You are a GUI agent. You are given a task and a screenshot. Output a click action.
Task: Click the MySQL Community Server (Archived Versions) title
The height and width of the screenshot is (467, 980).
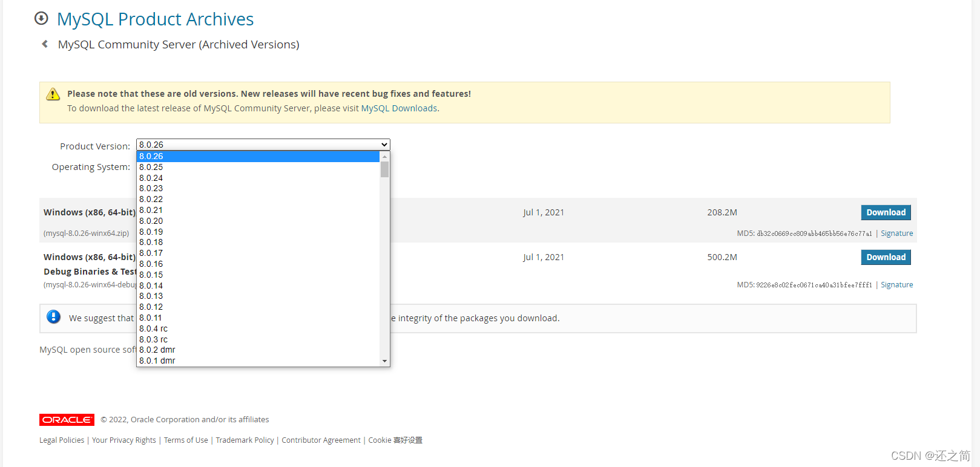(x=179, y=45)
